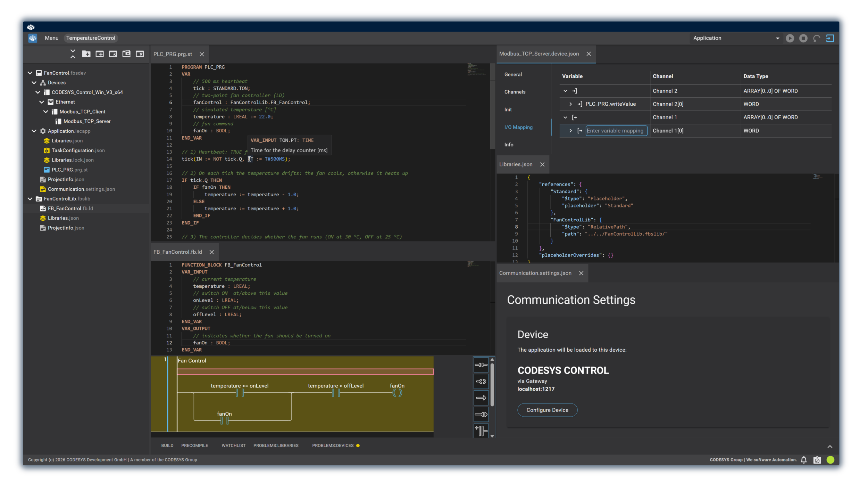Close the Communication.settings.json tab
Screen dimensions: 868x491
[x=581, y=273]
